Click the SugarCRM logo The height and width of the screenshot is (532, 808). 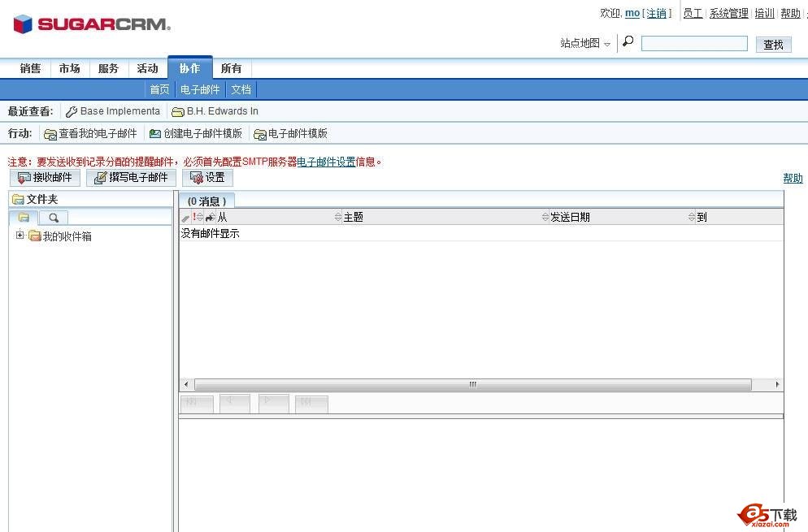coord(92,24)
